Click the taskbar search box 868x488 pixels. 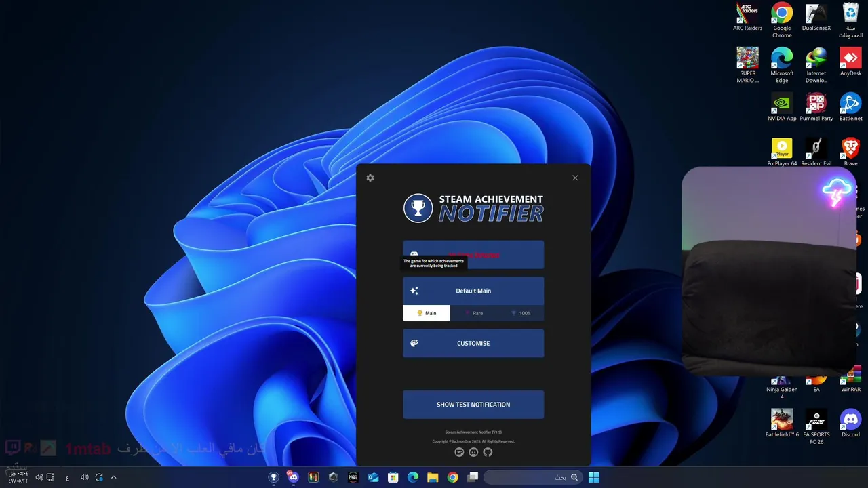[533, 477]
